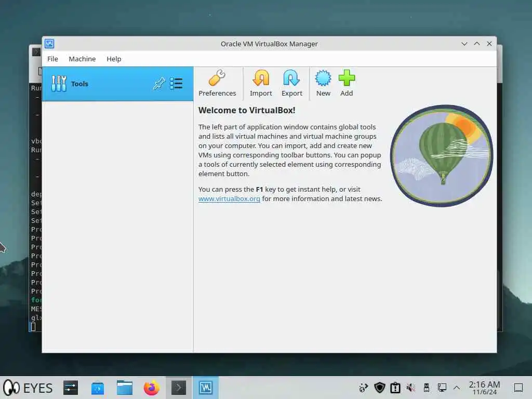Click the updates tray icon
The height and width of the screenshot is (399, 532).
pos(363,388)
